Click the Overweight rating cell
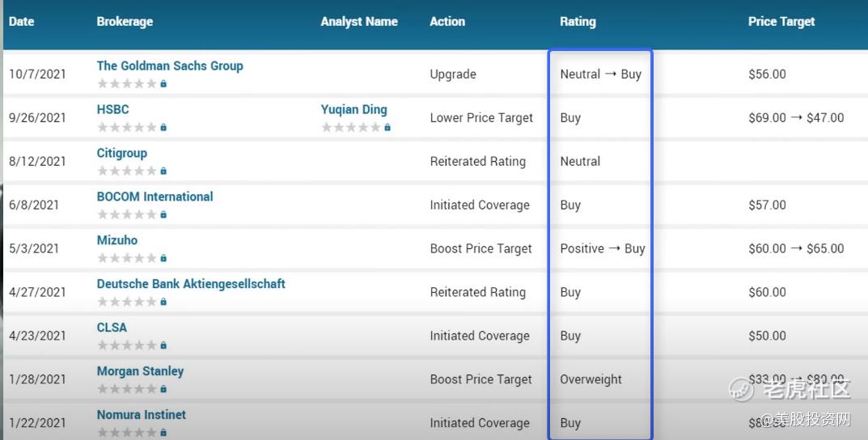Screen dimensions: 868x440 click(x=591, y=379)
